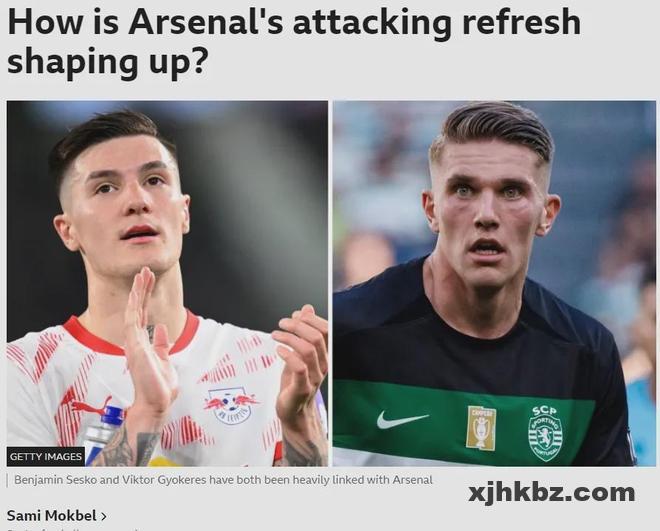
Task: Open the Viktor Gyokeres photo on right
Action: coord(494,283)
